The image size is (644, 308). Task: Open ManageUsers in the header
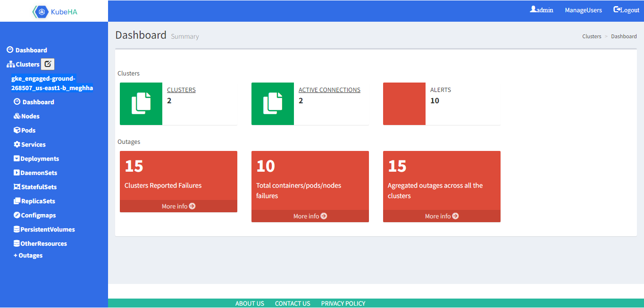coord(584,10)
